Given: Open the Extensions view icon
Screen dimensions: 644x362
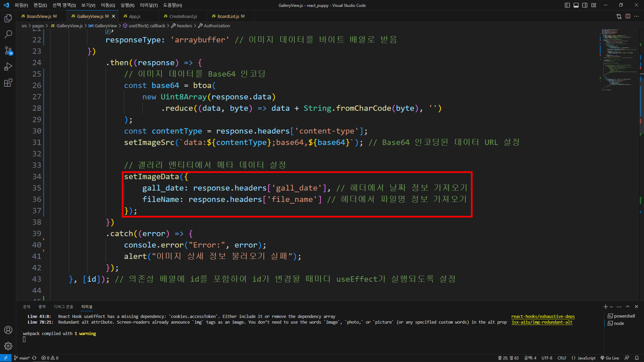Looking at the screenshot, I should [8, 83].
